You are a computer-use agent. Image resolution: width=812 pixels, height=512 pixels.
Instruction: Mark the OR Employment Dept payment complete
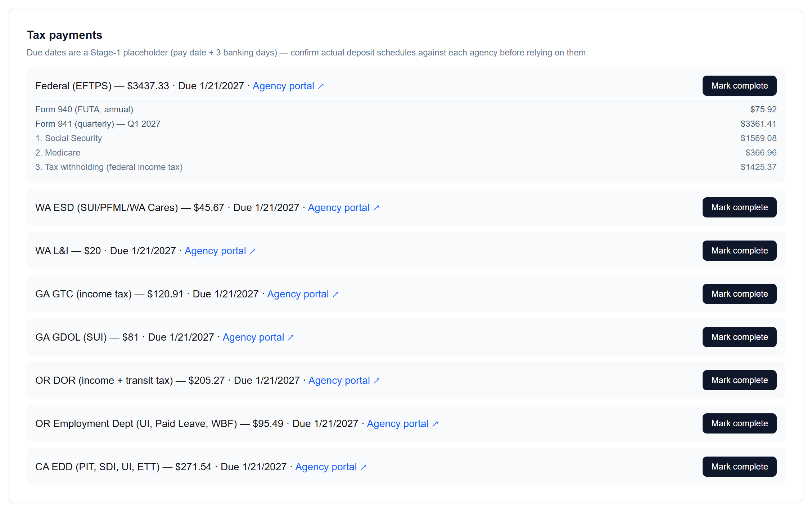[739, 423]
